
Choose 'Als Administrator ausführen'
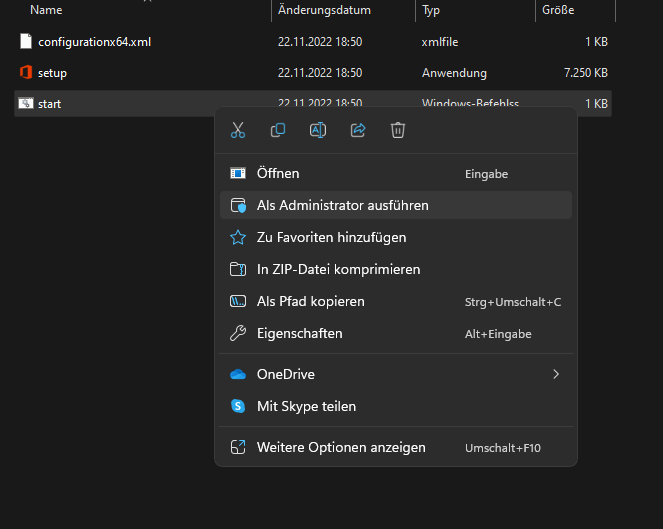pyautogui.click(x=342, y=205)
